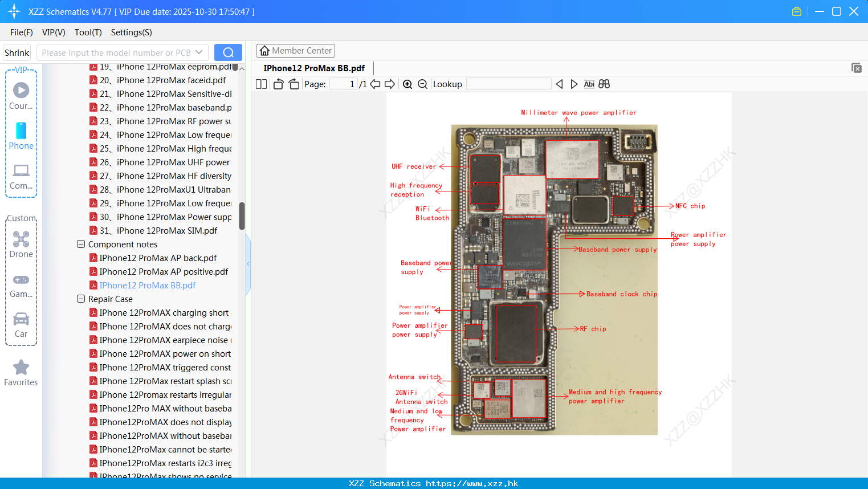Image resolution: width=868 pixels, height=489 pixels.
Task: Click the yellow toolbox icon in title bar
Action: tap(797, 11)
